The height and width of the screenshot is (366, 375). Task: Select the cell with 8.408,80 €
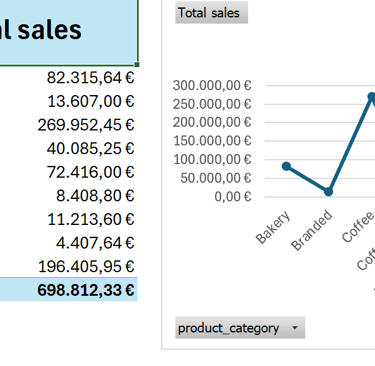coord(69,196)
